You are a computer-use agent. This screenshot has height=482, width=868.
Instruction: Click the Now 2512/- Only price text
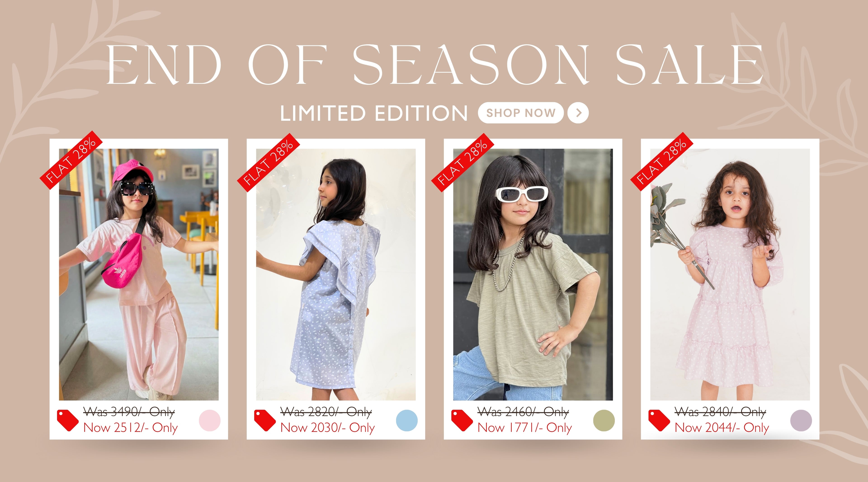tap(130, 428)
